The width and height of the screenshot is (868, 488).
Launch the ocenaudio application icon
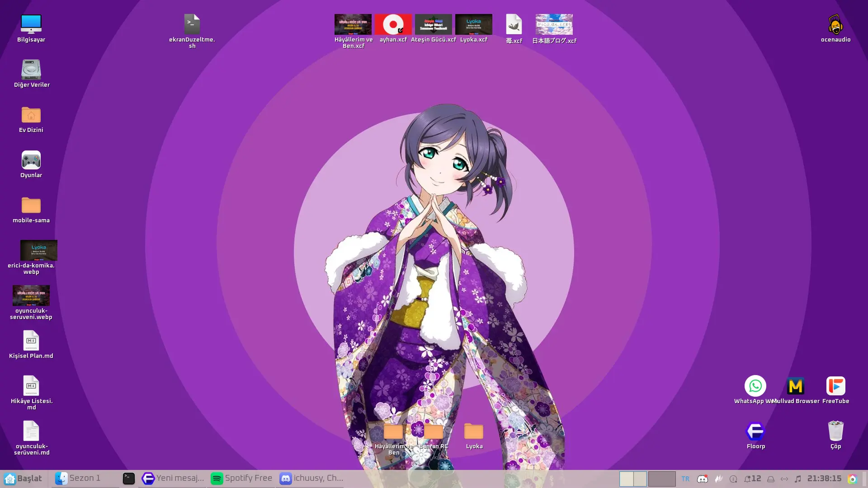(835, 28)
